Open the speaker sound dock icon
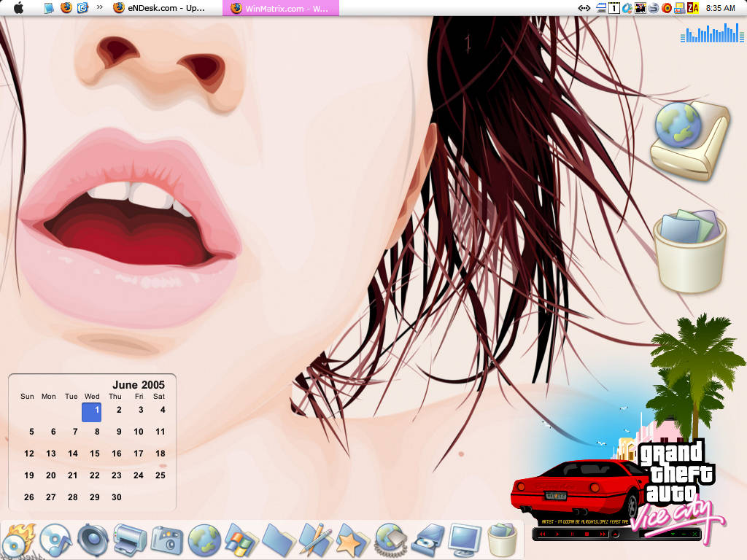 (93, 540)
